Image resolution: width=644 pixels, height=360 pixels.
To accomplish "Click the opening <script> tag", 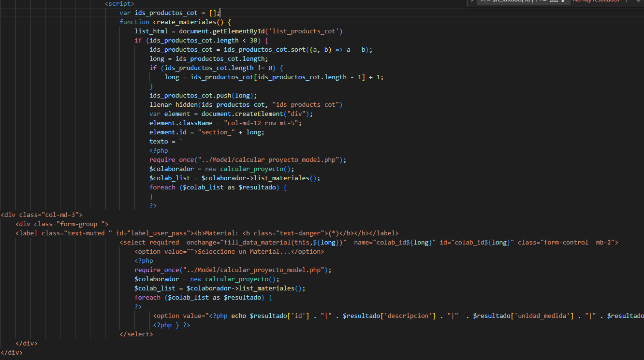I will coord(119,3).
